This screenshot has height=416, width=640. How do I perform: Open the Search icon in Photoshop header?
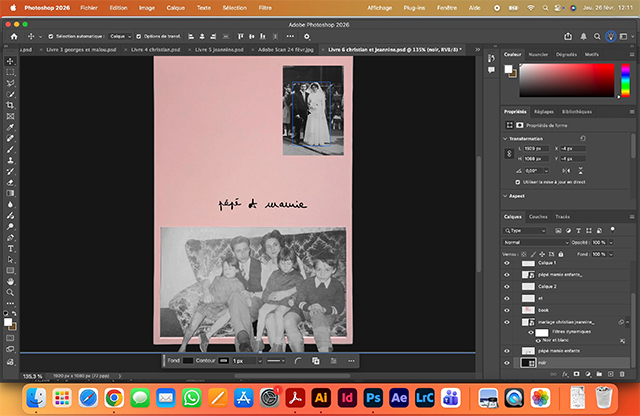[x=597, y=37]
